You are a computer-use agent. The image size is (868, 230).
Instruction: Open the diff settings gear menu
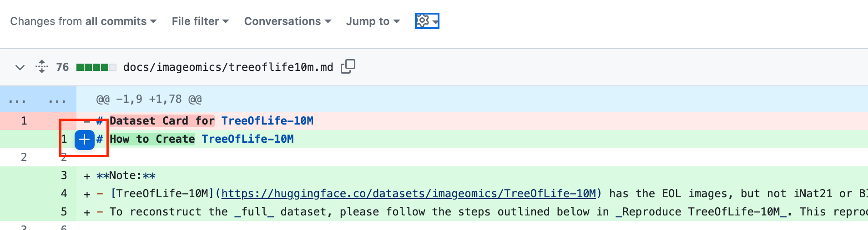427,21
